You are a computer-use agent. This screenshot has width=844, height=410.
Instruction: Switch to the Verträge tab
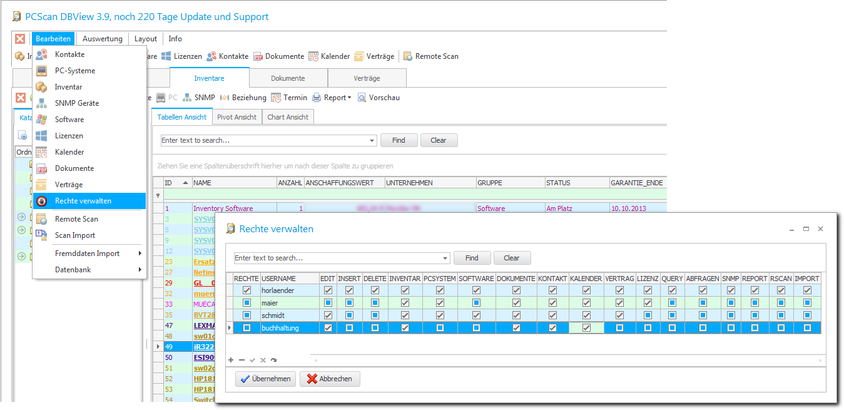coord(367,78)
